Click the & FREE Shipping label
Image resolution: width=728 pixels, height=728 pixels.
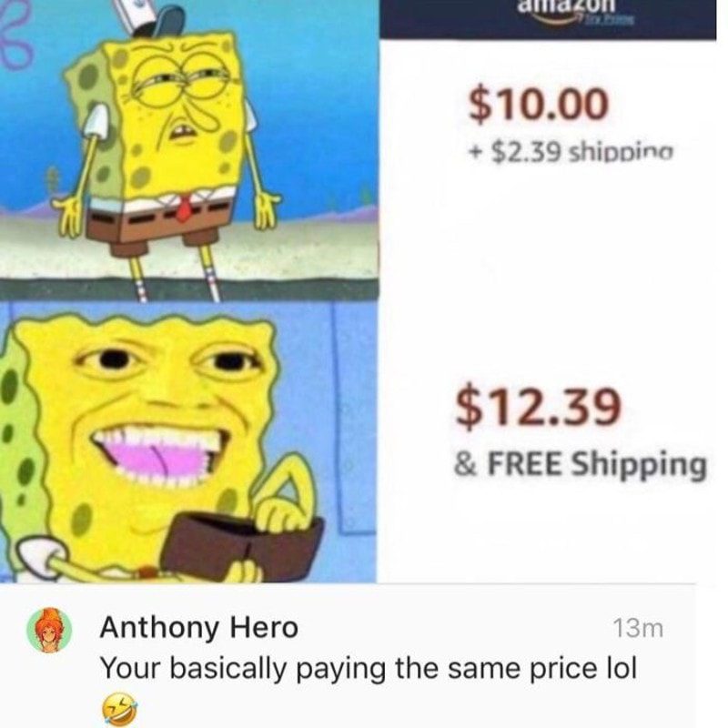click(580, 464)
